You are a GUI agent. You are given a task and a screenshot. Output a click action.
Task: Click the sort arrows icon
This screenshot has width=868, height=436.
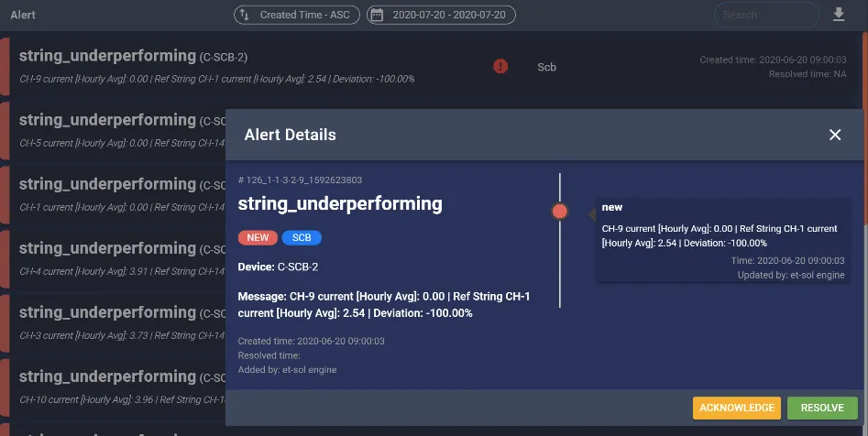click(245, 15)
